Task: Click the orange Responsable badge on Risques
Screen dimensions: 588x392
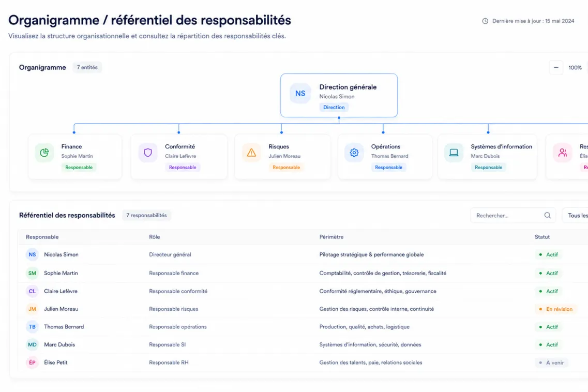Action: 286,168
